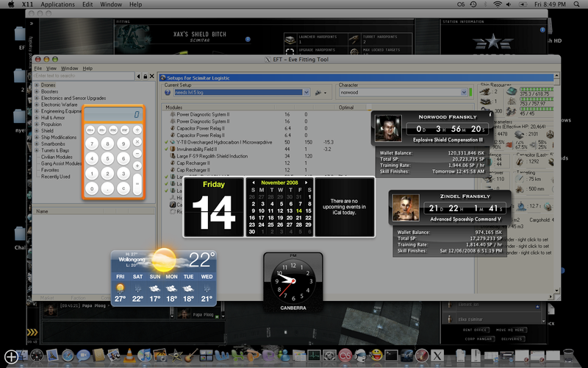Expand Electronics and Sensor Upgrades node
This screenshot has width=588, height=368.
pos(36,98)
